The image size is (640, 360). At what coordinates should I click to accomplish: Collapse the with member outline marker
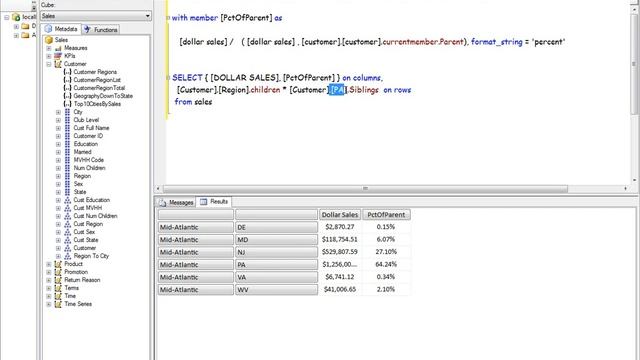[168, 18]
